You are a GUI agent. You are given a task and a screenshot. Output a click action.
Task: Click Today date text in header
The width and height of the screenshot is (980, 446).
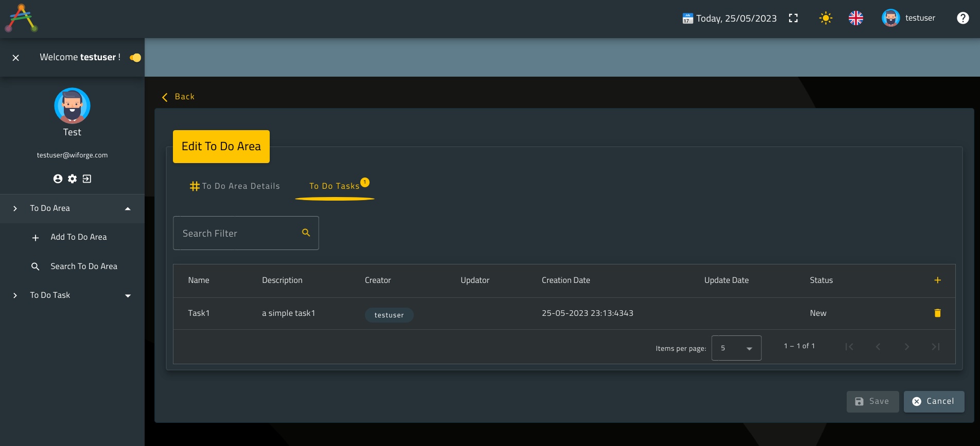click(x=736, y=19)
